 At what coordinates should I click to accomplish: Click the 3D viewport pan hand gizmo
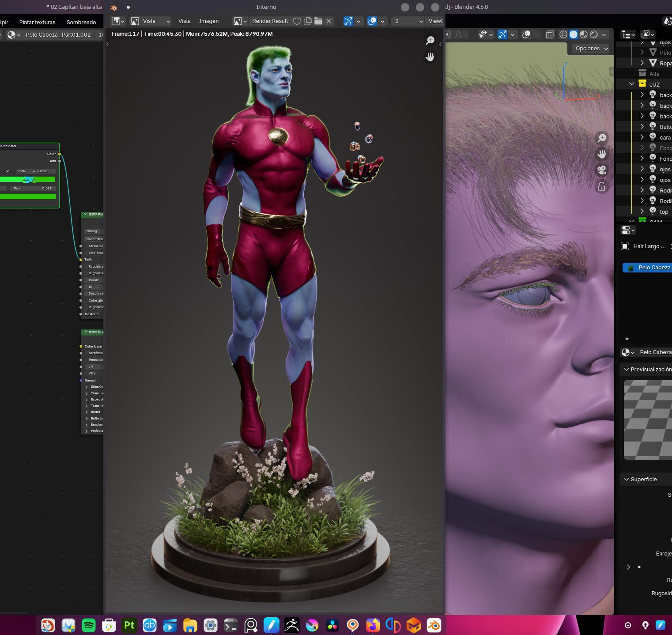click(x=602, y=154)
